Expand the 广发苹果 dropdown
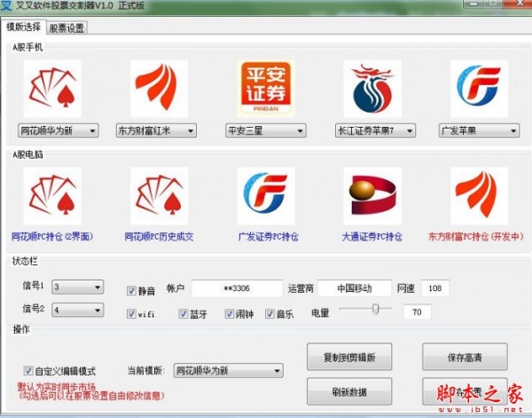 point(479,130)
